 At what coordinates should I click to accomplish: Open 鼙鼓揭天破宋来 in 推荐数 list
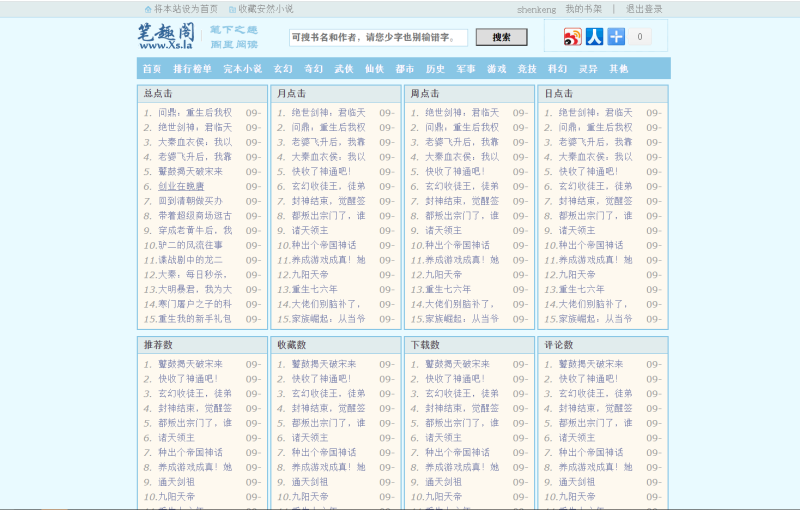190,364
